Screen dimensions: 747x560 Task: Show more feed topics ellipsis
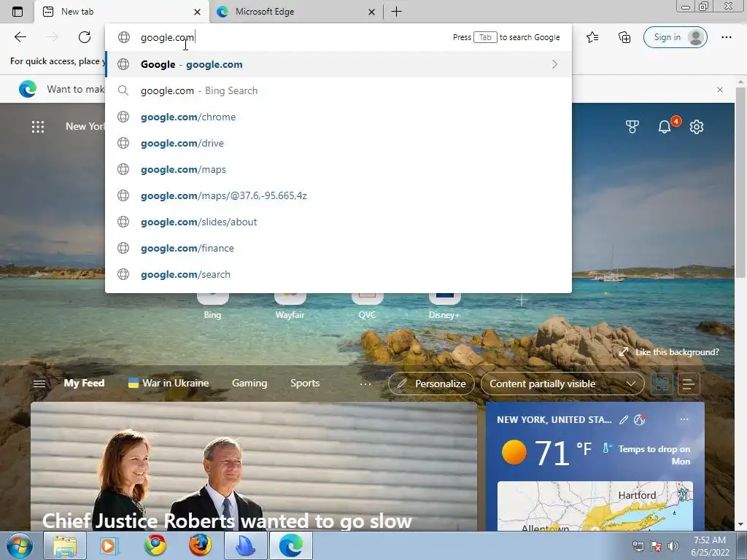pyautogui.click(x=365, y=384)
